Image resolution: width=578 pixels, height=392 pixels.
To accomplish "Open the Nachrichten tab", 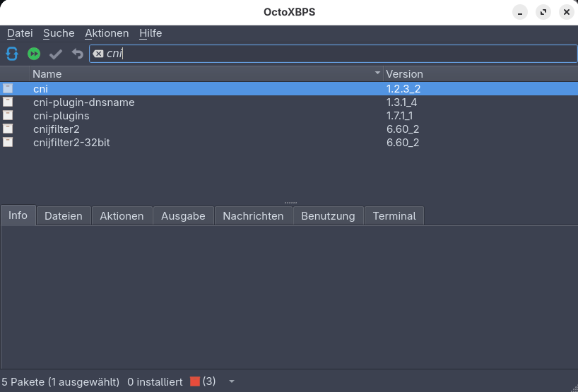I will [253, 216].
